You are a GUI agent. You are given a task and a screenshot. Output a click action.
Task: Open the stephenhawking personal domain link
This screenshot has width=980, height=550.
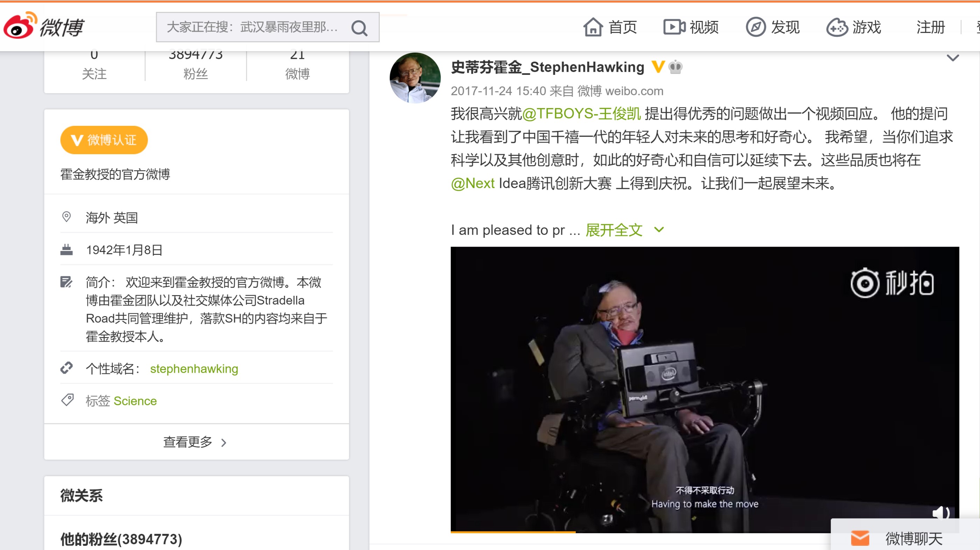(x=194, y=369)
